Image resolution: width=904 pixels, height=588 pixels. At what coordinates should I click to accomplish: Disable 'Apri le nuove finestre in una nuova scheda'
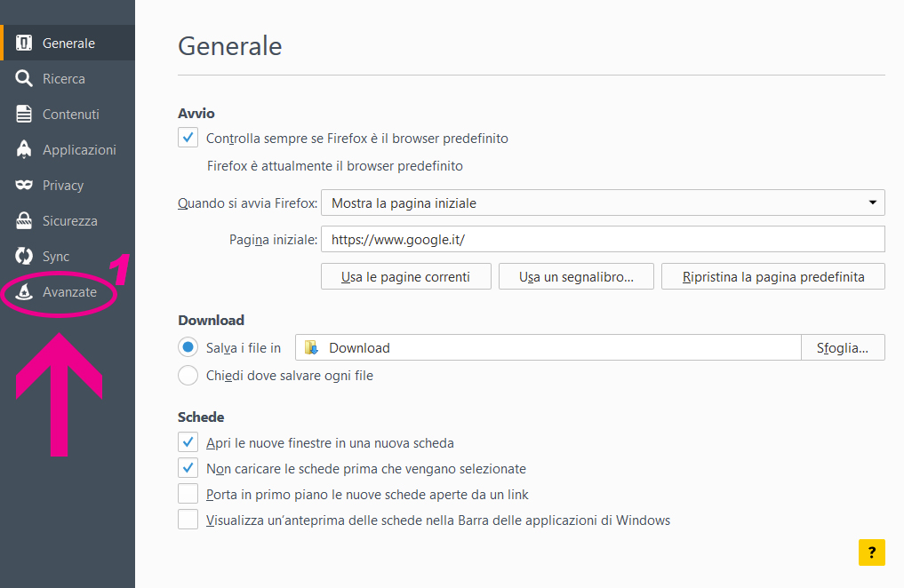[188, 442]
